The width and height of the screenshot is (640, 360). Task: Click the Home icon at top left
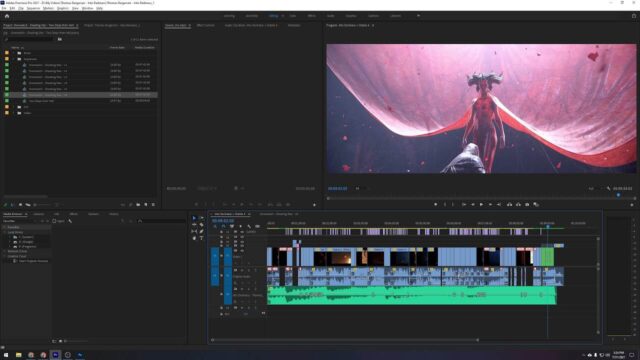[x=7, y=16]
